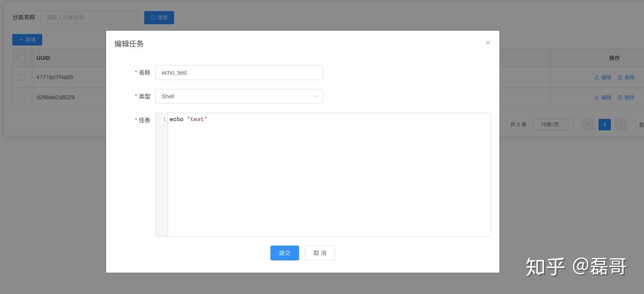Toggle the header select-all checkbox
This screenshot has height=294, width=644.
22,58
